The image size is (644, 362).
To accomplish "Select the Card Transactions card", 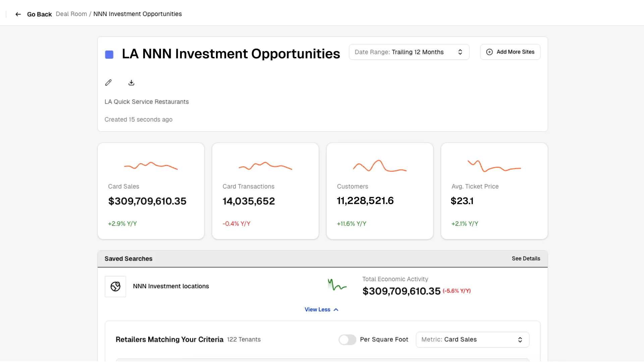I will [x=265, y=191].
